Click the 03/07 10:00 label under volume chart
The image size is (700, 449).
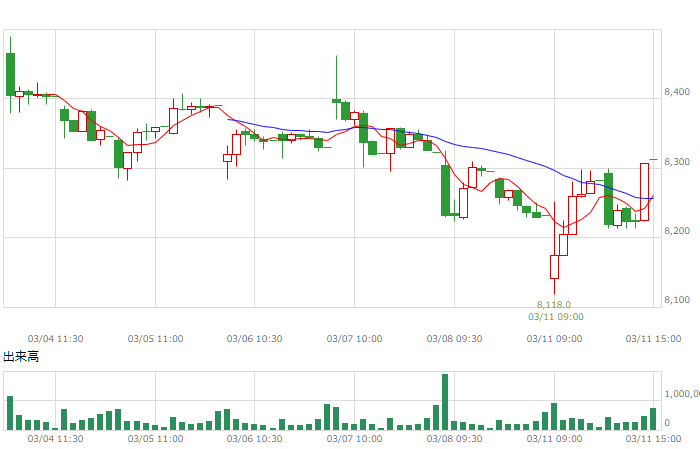coord(354,439)
